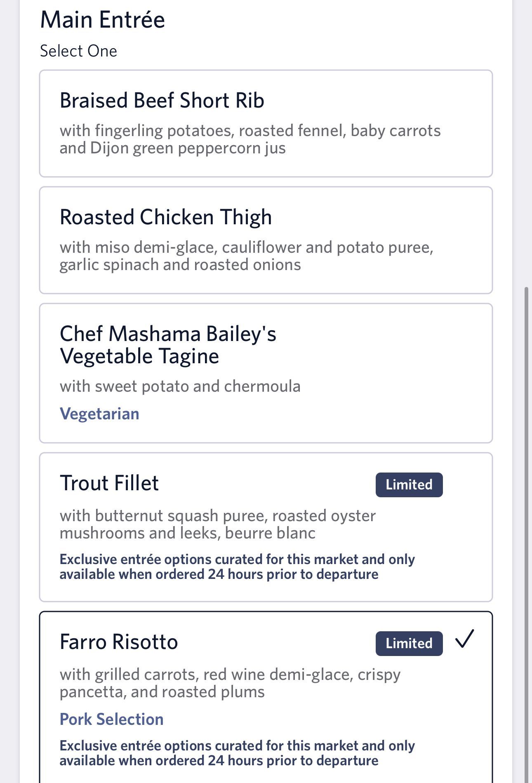Choose the Roasted Chicken Thigh title
The image size is (532, 783).
166,217
